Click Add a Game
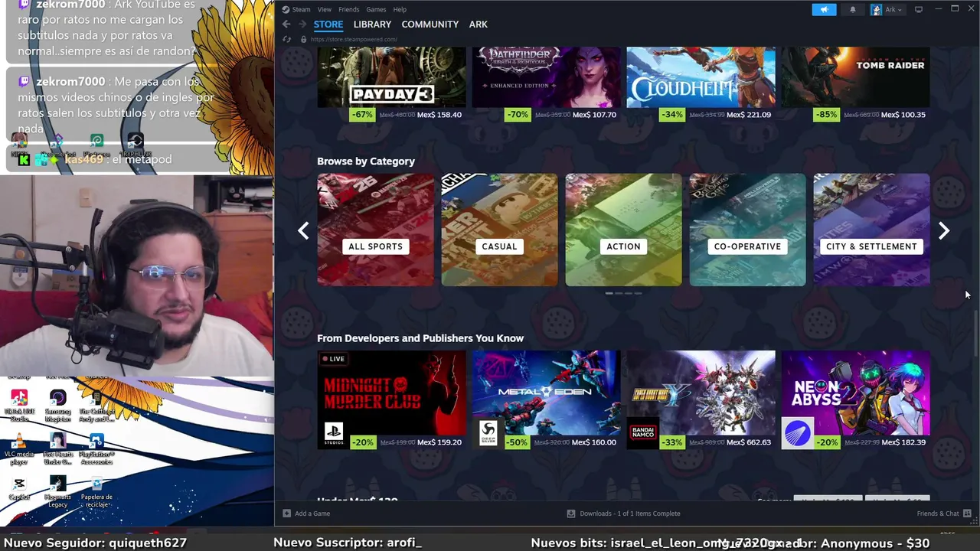The image size is (980, 551). (306, 514)
